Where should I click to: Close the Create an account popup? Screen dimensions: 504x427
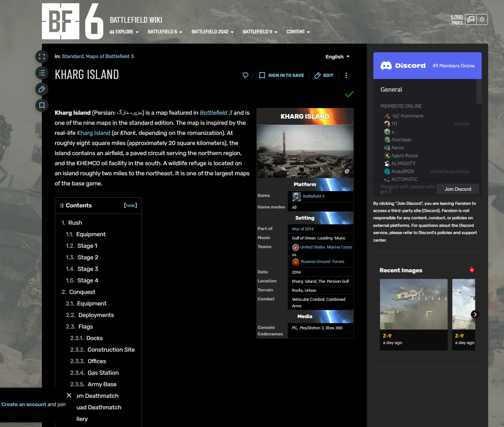point(69,395)
